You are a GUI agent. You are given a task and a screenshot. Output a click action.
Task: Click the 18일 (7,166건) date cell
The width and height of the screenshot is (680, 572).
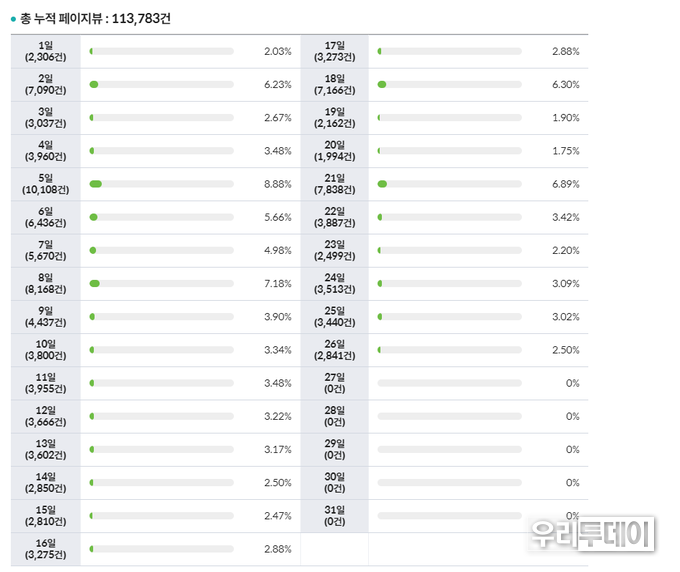click(334, 85)
